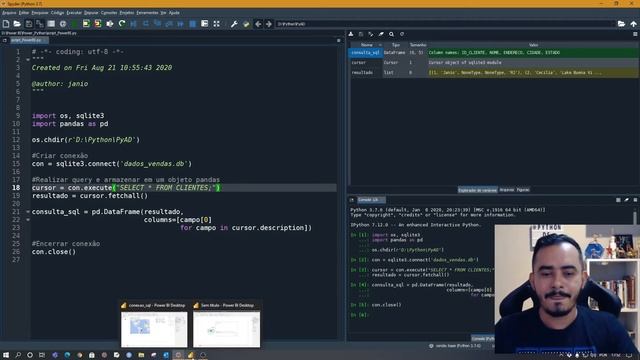Screen dimensions: 640x360
Task: Sort variables by Tamanho column header
Action: pos(418,45)
